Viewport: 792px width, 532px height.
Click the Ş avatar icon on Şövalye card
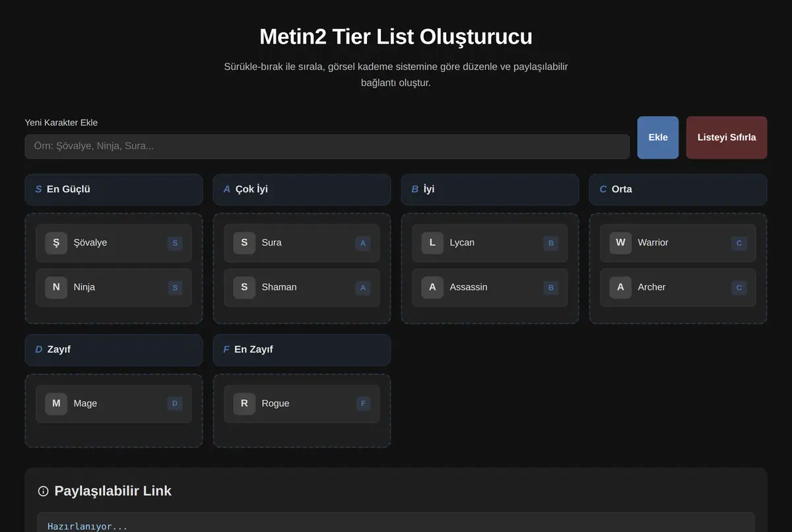[x=56, y=243]
